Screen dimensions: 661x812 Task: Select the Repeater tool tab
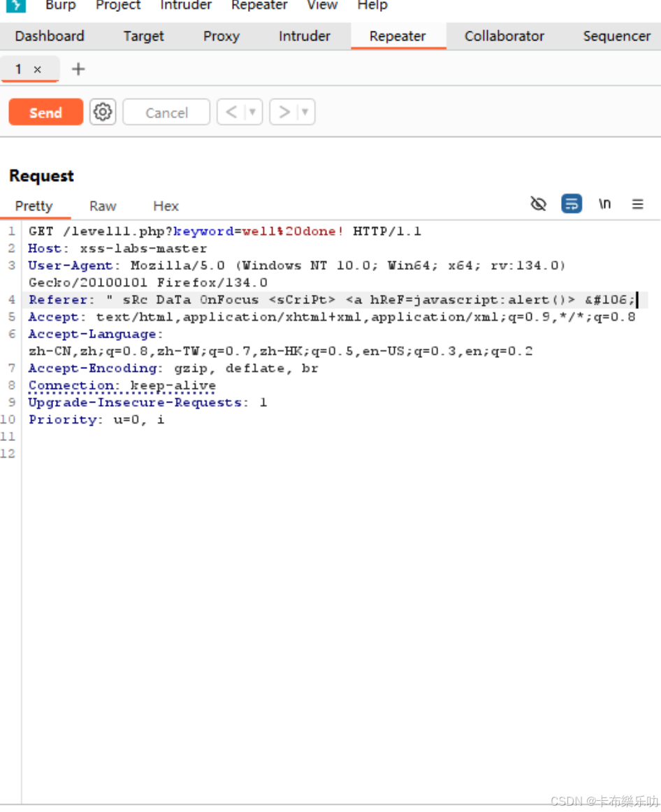pyautogui.click(x=398, y=36)
